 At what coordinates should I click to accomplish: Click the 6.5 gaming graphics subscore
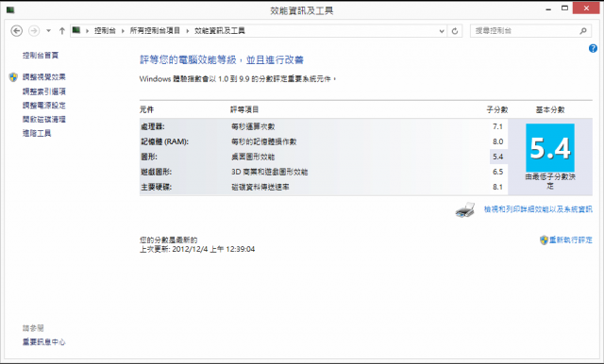[497, 172]
